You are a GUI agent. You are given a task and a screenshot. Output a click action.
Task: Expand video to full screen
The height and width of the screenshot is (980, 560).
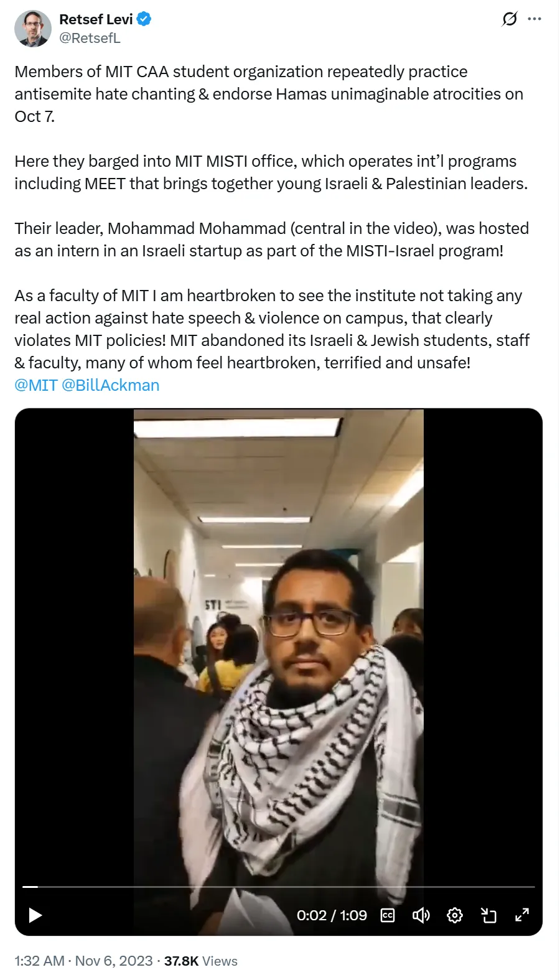point(522,915)
